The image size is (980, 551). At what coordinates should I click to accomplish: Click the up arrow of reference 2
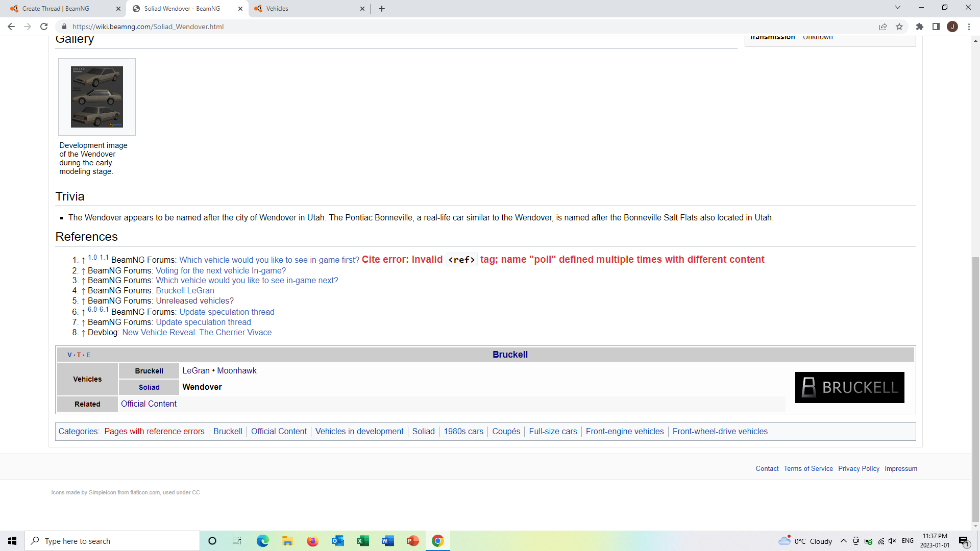(83, 271)
